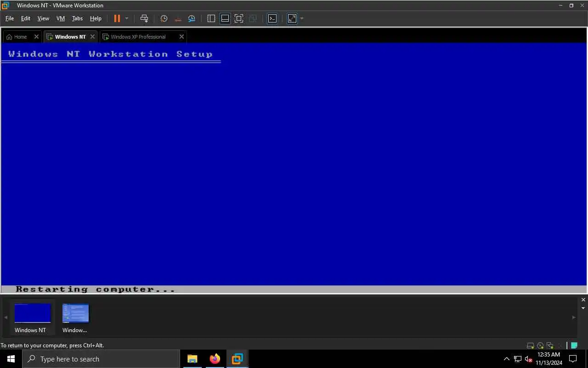
Task: Open the Edit menu
Action: 26,18
